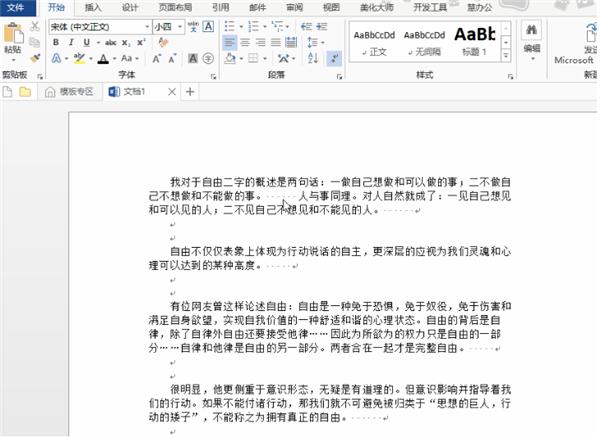600x438 pixels.
Task: Expand numbering list options arrow
Action: point(265,27)
